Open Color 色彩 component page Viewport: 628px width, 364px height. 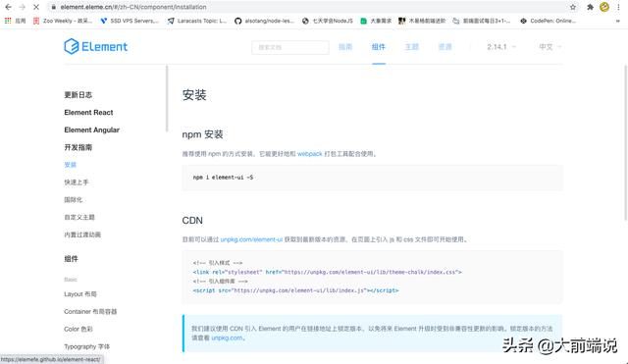coord(78,329)
